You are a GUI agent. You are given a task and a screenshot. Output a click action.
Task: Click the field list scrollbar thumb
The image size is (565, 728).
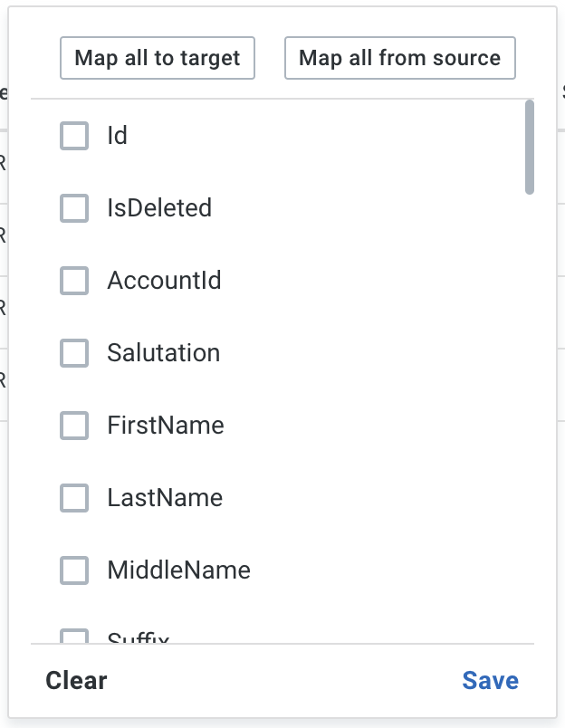(530, 147)
